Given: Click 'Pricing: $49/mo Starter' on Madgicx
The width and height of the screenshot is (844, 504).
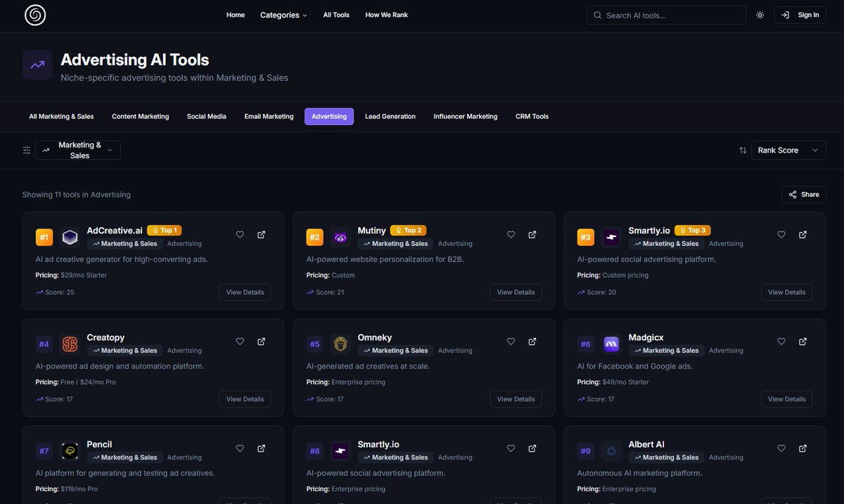Looking at the screenshot, I should (x=613, y=382).
